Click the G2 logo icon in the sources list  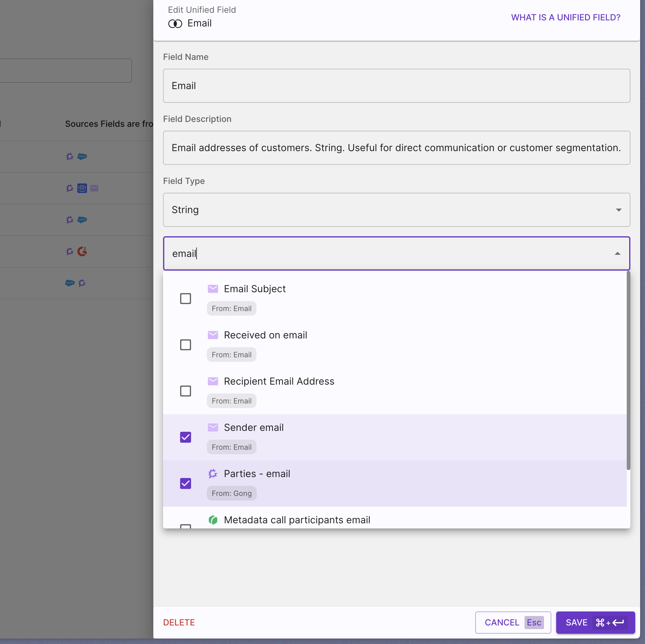[x=82, y=251]
